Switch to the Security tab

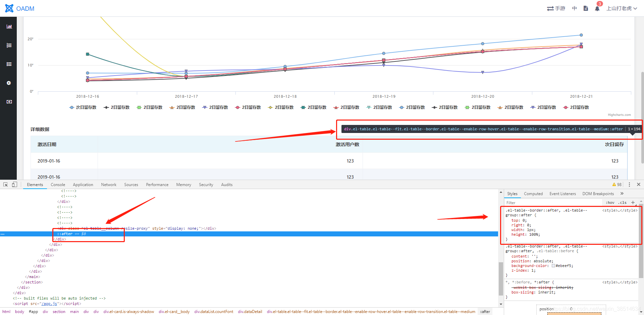pos(206,185)
